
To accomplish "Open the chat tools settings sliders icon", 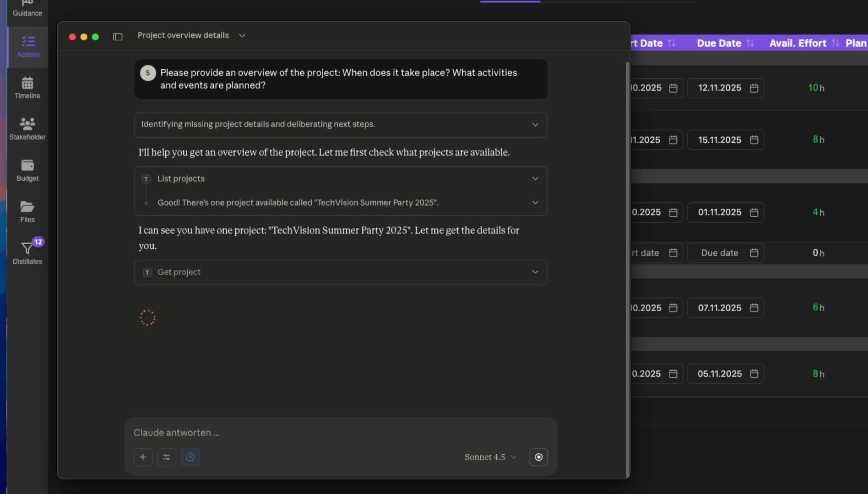I will coord(167,457).
